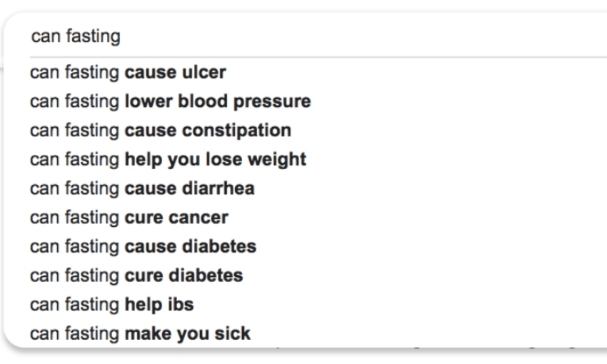This screenshot has width=607, height=364.
Task: Pick the last suggestion in the dropdown
Action: click(140, 333)
